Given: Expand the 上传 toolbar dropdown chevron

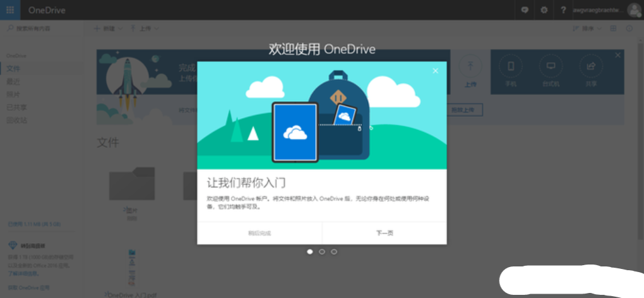Looking at the screenshot, I should 157,29.
